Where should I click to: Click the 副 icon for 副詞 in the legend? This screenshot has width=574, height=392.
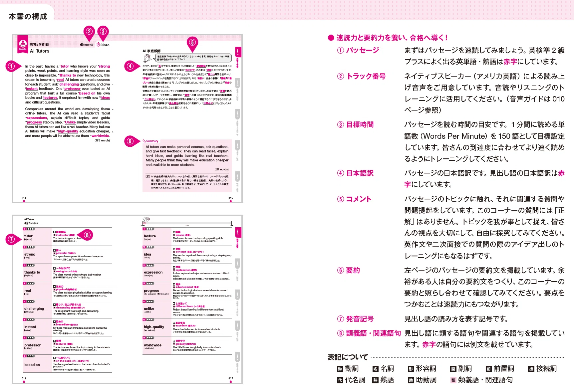point(453,369)
